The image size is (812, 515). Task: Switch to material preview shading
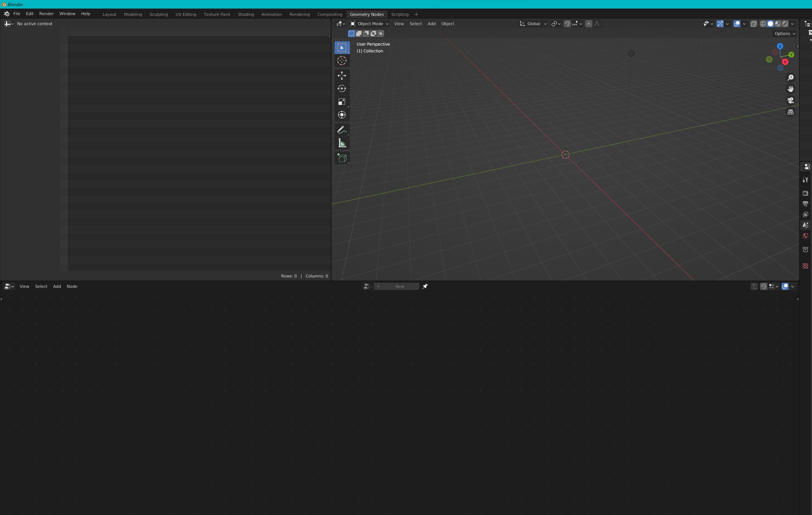(778, 24)
